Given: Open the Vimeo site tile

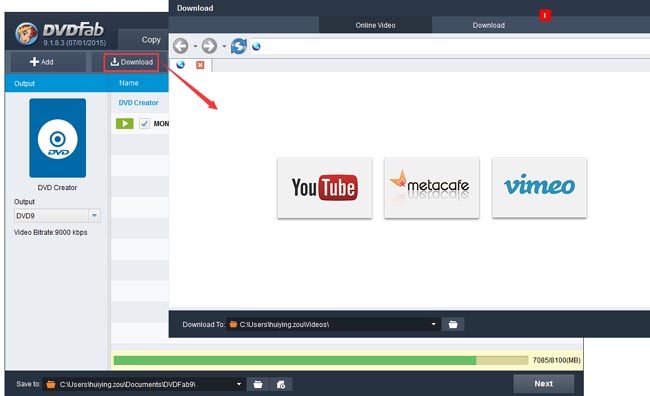Looking at the screenshot, I should pyautogui.click(x=539, y=187).
